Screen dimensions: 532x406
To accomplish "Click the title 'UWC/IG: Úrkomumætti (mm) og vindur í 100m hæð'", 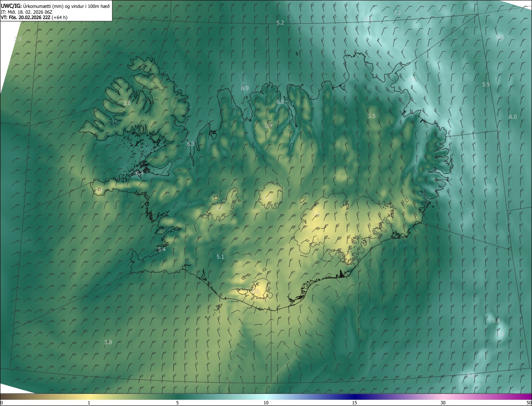I will pyautogui.click(x=55, y=6).
